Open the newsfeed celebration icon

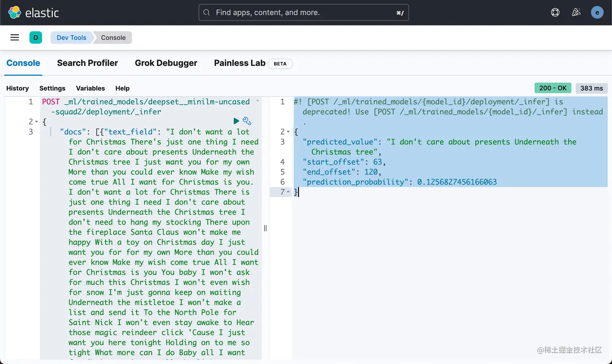(x=576, y=13)
